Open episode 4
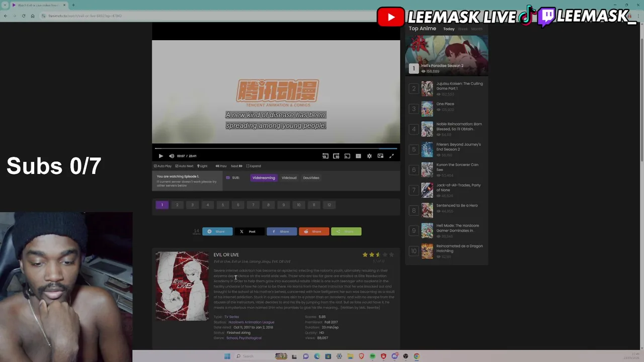Viewport: 644px width, 362px height. pyautogui.click(x=207, y=205)
